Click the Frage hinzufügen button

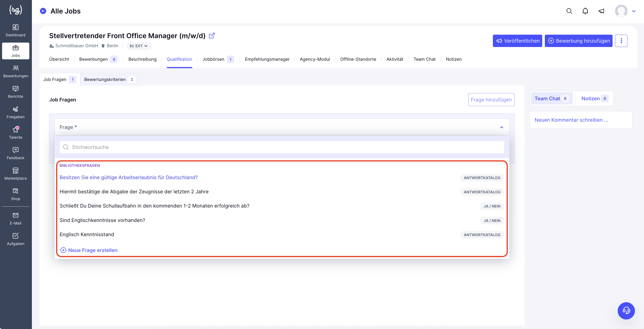click(491, 100)
